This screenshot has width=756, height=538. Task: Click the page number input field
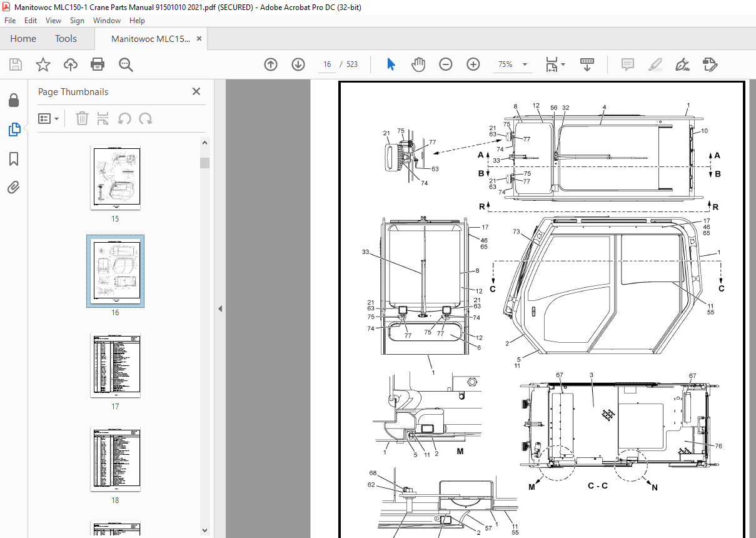pyautogui.click(x=327, y=64)
